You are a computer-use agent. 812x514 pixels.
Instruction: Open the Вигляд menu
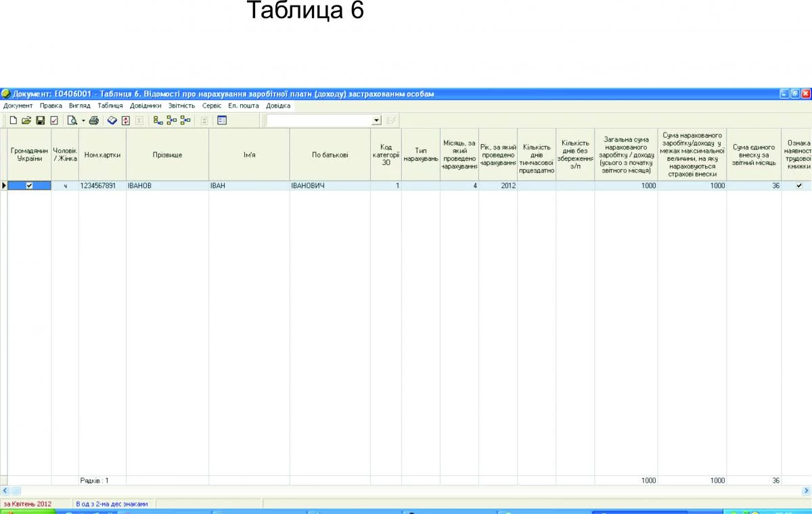[x=80, y=106]
